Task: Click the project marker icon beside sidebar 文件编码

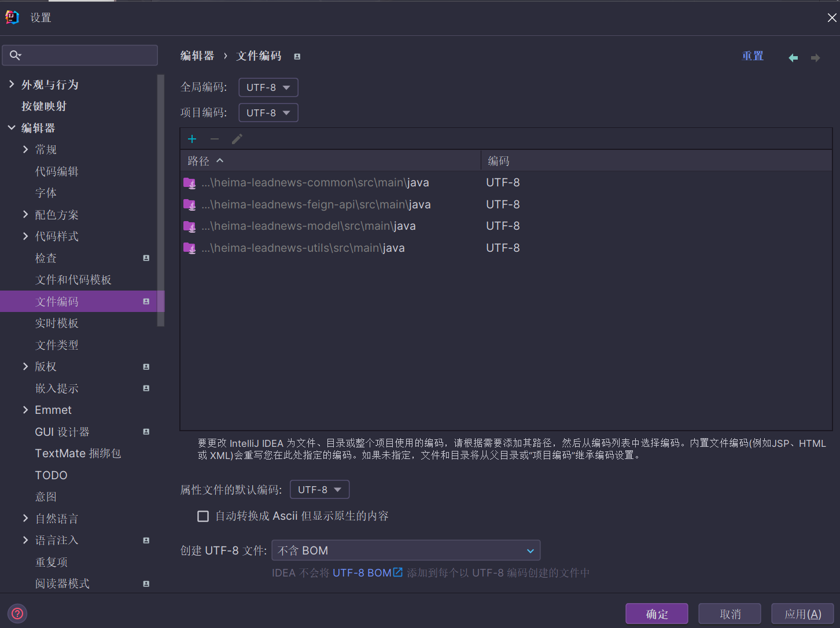Action: [146, 302]
